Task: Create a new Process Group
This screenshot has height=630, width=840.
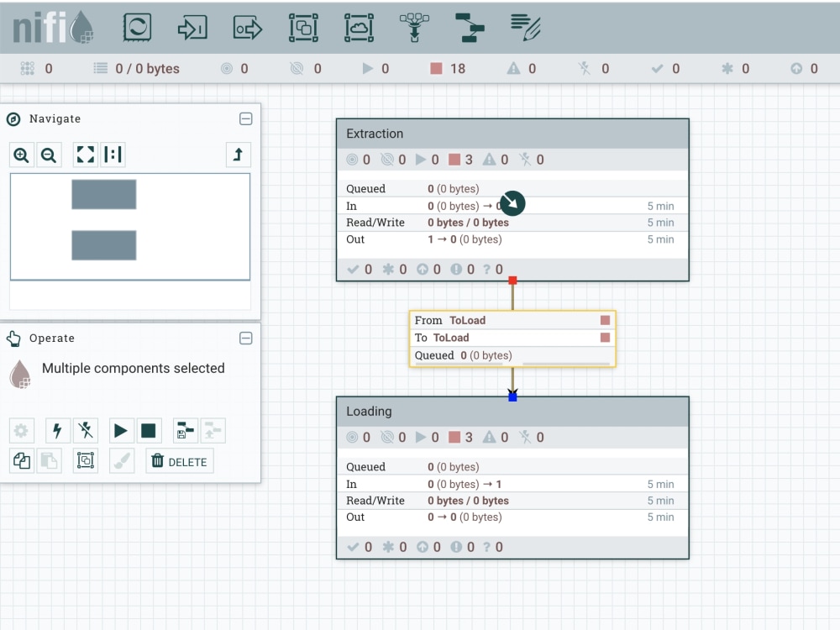Action: pyautogui.click(x=303, y=27)
